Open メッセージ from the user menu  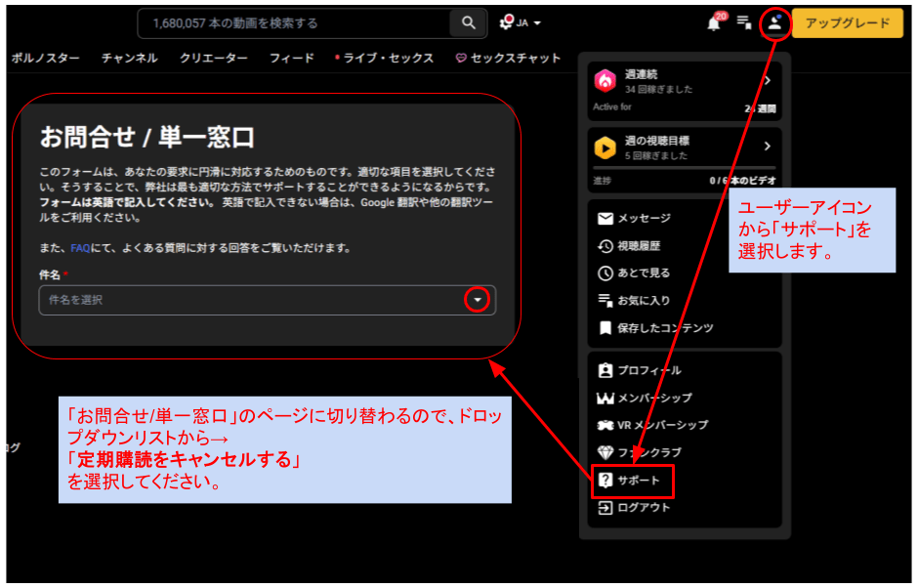pos(644,219)
